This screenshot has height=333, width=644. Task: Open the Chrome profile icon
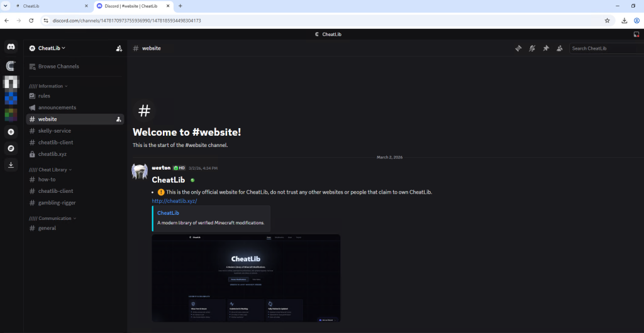pos(637,21)
